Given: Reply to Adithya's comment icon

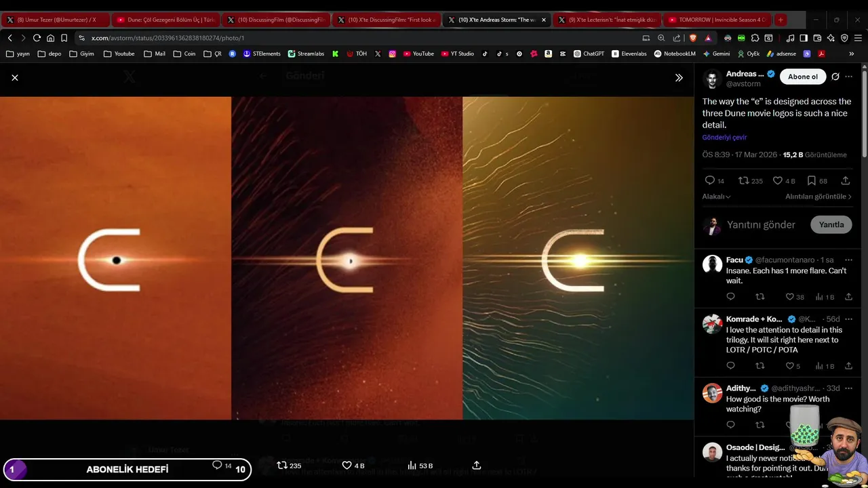Looking at the screenshot, I should (x=730, y=425).
